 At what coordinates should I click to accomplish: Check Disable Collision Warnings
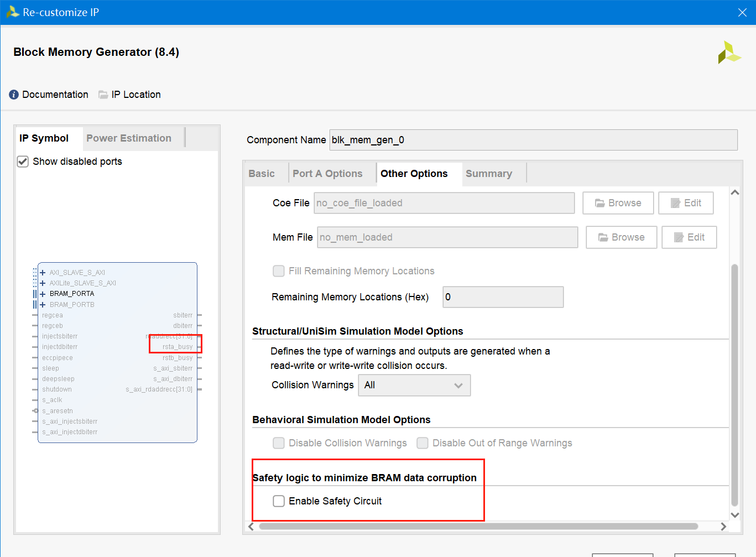tap(279, 443)
